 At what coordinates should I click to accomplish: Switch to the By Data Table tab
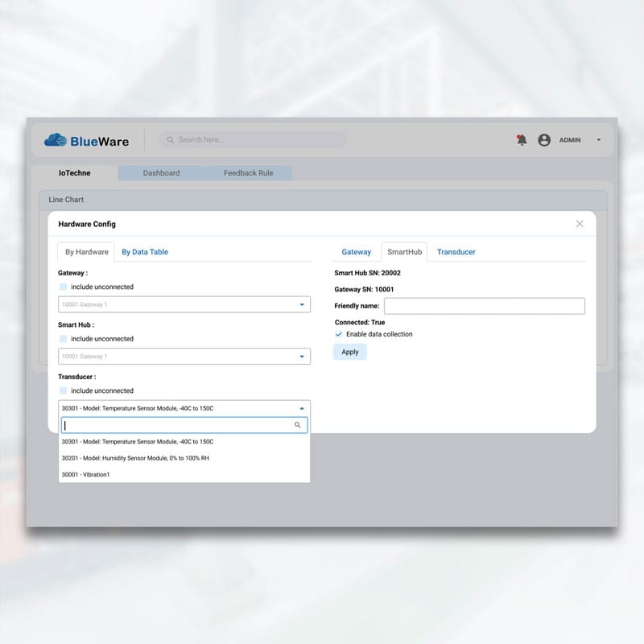(145, 252)
